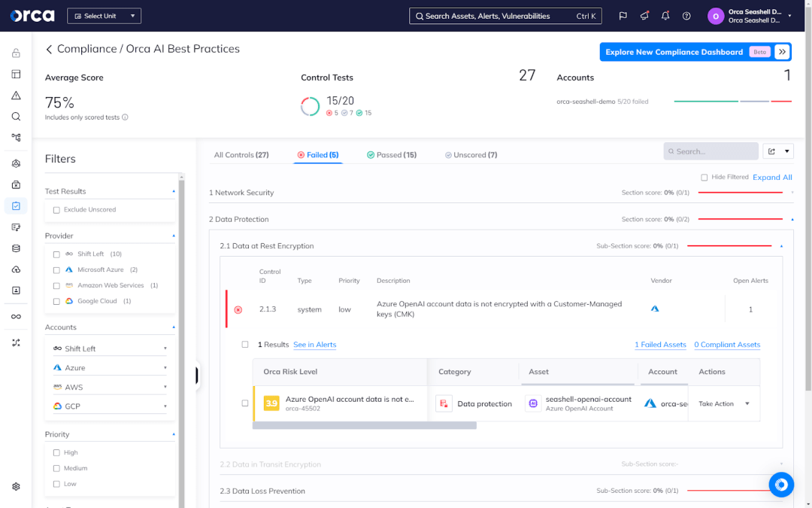Viewport: 812px width, 508px height.
Task: Open the shuffle automation icon in the sidebar
Action: pyautogui.click(x=16, y=342)
